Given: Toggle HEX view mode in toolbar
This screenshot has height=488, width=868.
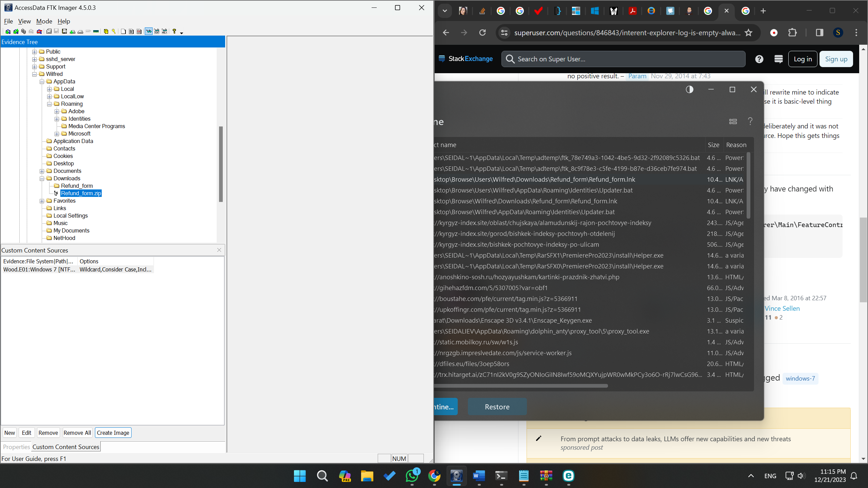Looking at the screenshot, I should [x=164, y=32].
